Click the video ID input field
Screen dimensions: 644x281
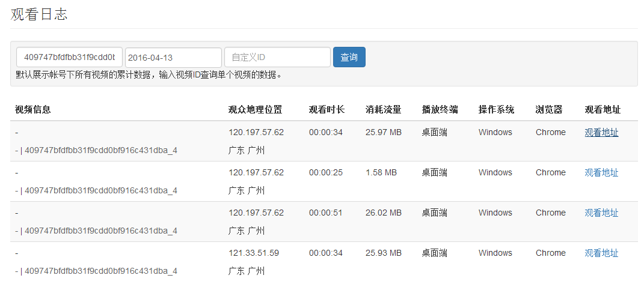tap(69, 58)
